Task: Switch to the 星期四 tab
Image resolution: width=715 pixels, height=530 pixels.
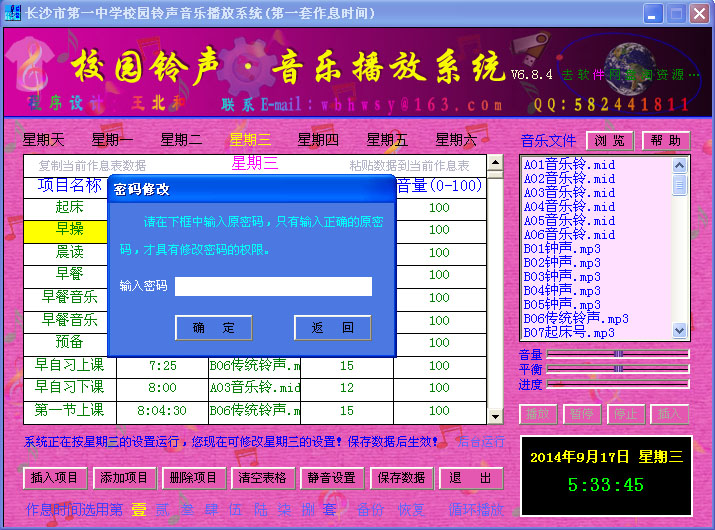Action: coord(318,140)
